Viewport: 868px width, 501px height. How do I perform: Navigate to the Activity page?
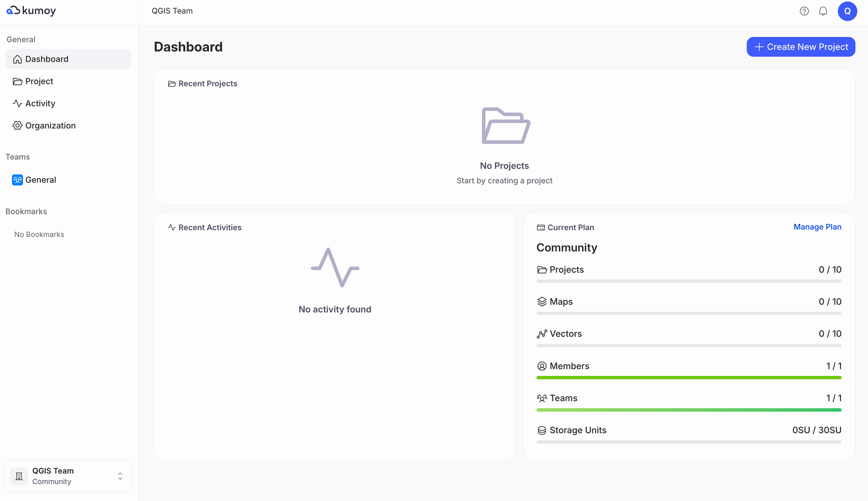click(40, 103)
